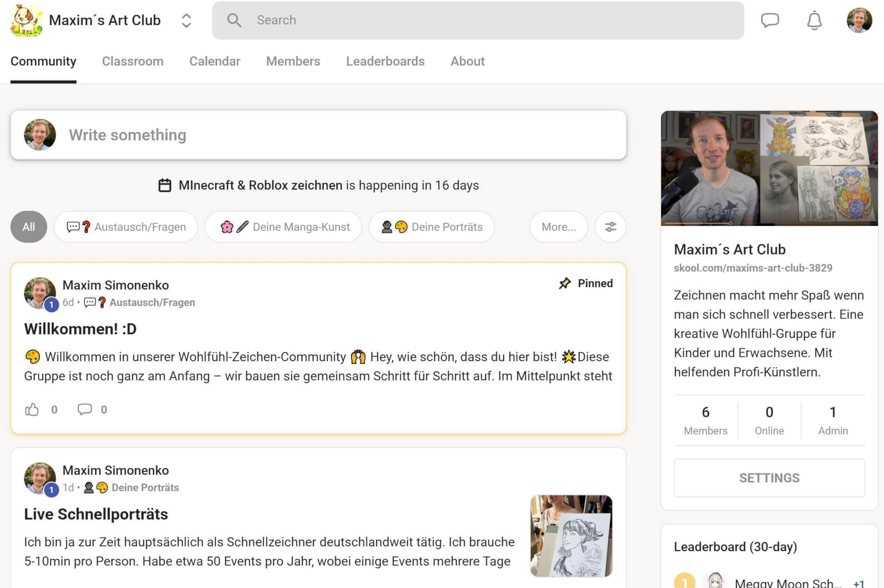Viewport: 884px width, 588px height.
Task: Switch to the Community tab
Action: point(43,61)
